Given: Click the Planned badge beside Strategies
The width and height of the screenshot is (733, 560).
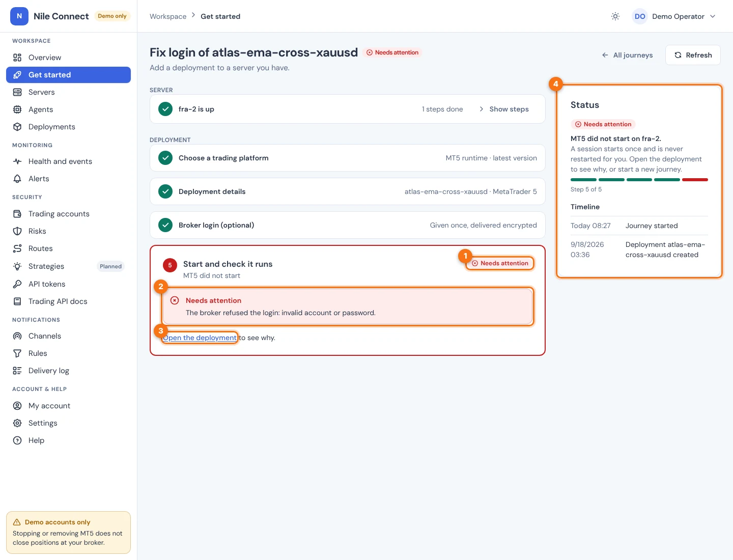Looking at the screenshot, I should point(110,266).
